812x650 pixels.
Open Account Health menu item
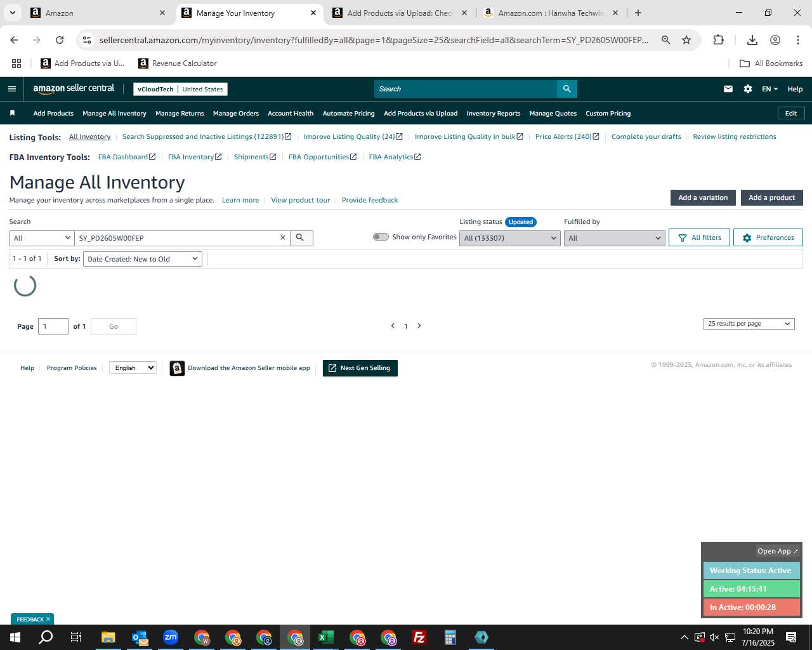[x=291, y=113]
